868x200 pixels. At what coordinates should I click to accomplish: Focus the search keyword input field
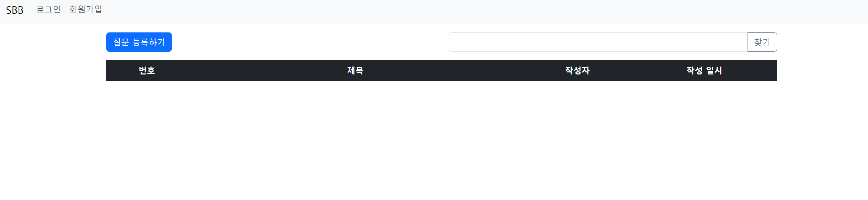coord(598,42)
